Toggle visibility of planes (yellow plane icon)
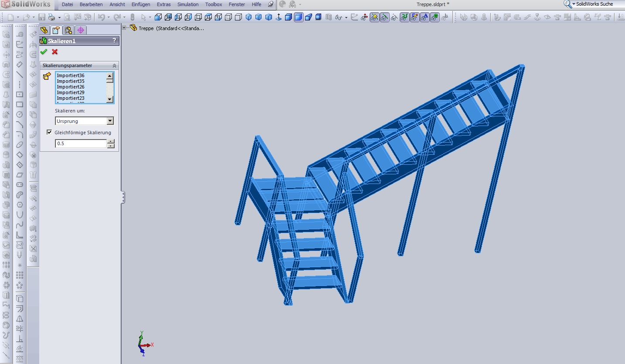 pyautogui.click(x=374, y=17)
